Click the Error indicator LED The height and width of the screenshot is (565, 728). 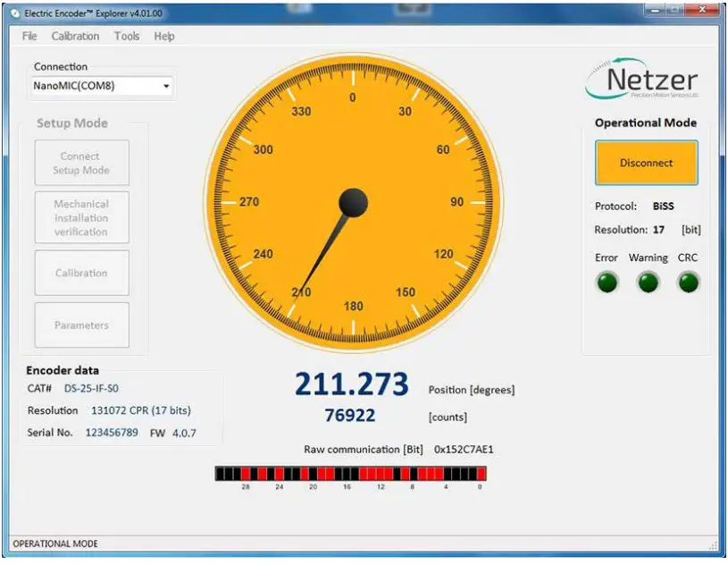coord(607,282)
